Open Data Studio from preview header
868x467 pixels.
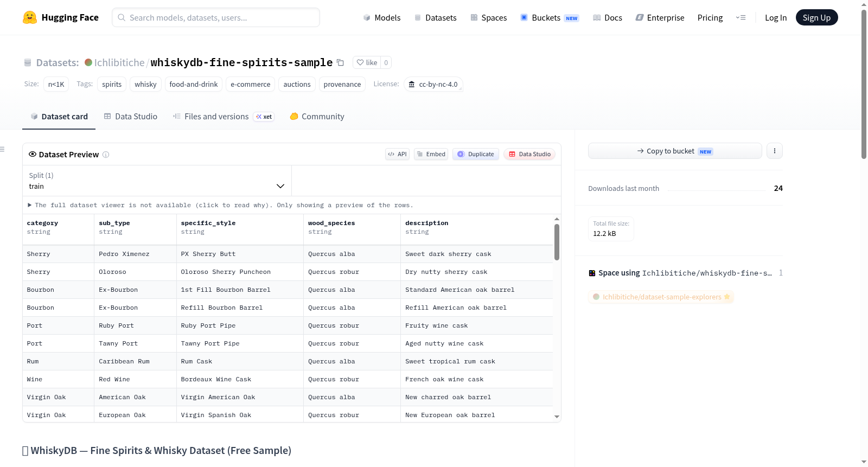(529, 154)
